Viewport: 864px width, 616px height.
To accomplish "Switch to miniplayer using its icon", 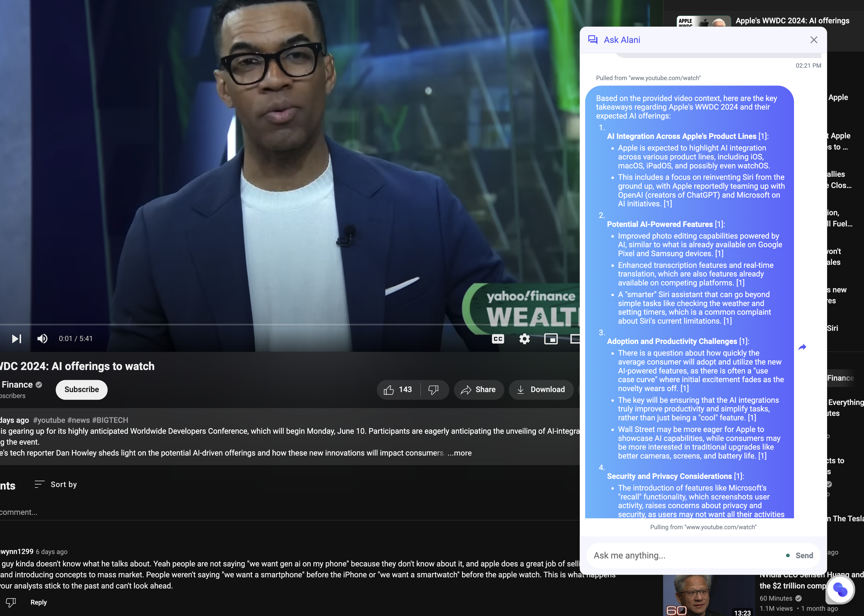I will tap(551, 339).
